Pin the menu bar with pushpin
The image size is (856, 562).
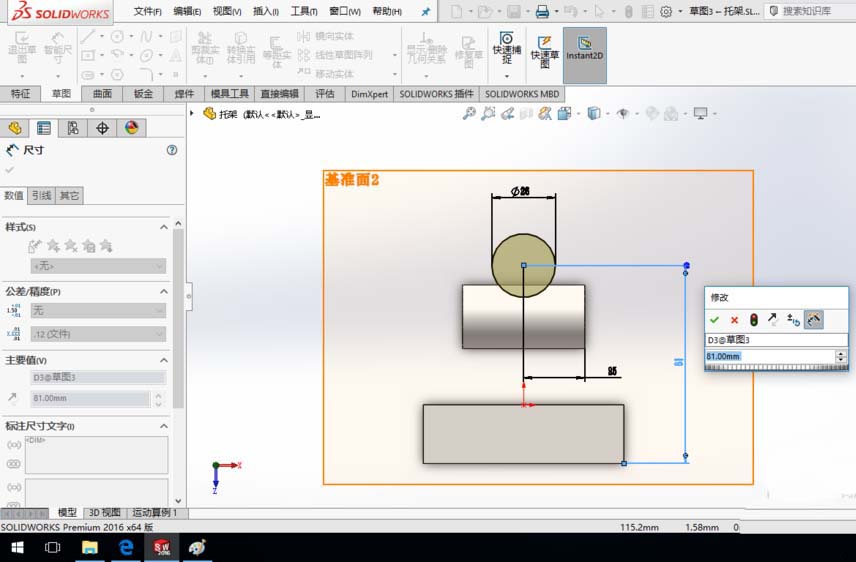(x=425, y=12)
